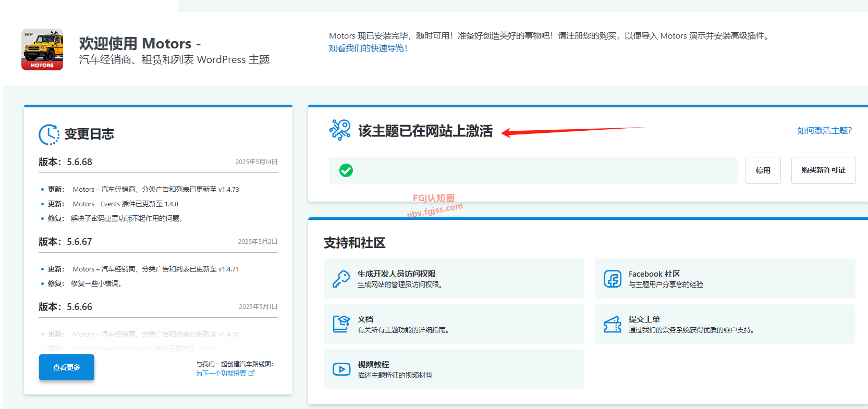868x409 pixels.
Task: Open the Facebook 社区 card
Action: (x=725, y=279)
